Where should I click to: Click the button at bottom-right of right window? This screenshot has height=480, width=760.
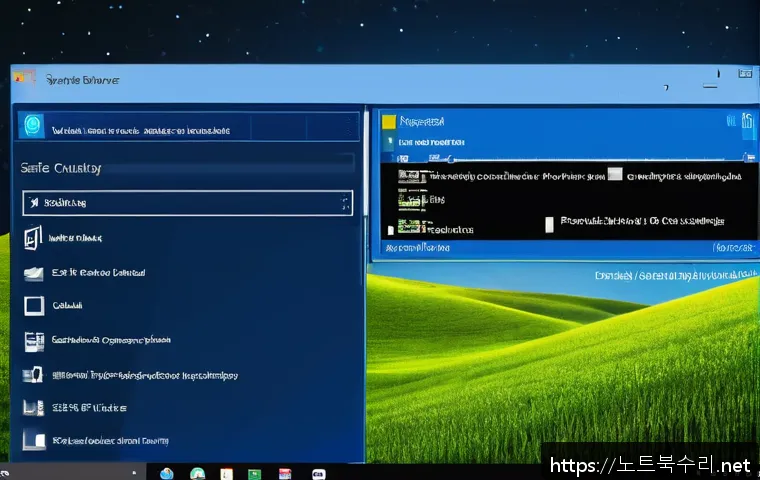tap(732, 247)
